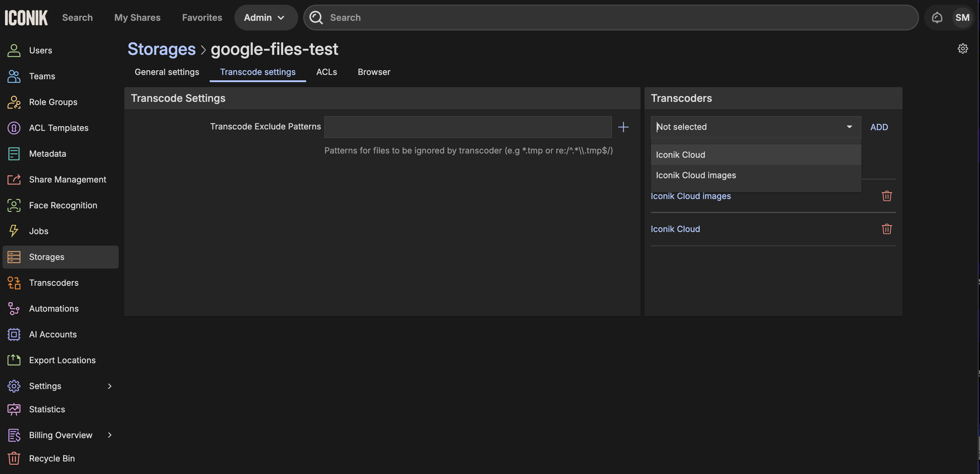Open the Admin dropdown menu
The height and width of the screenshot is (474, 980).
(x=265, y=18)
